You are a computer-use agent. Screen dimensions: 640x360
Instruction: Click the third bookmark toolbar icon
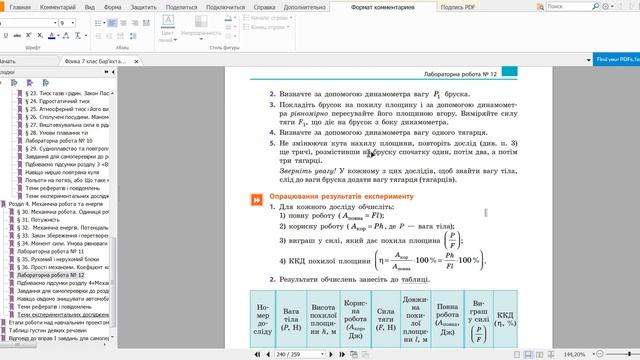(x=46, y=83)
